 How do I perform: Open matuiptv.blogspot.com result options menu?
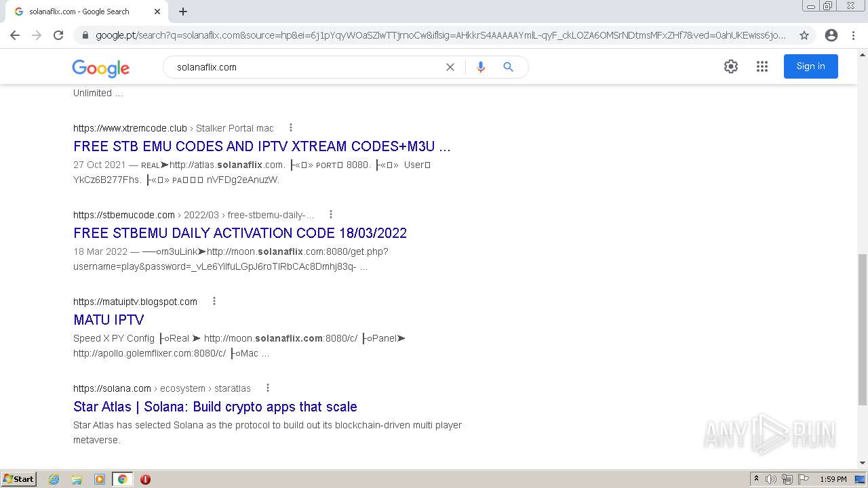pyautogui.click(x=214, y=301)
